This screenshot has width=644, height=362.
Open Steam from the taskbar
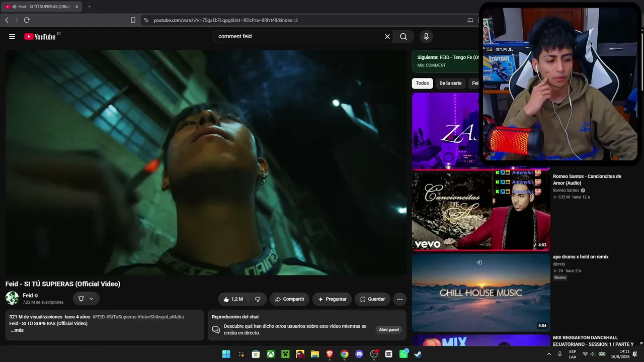[x=418, y=354]
